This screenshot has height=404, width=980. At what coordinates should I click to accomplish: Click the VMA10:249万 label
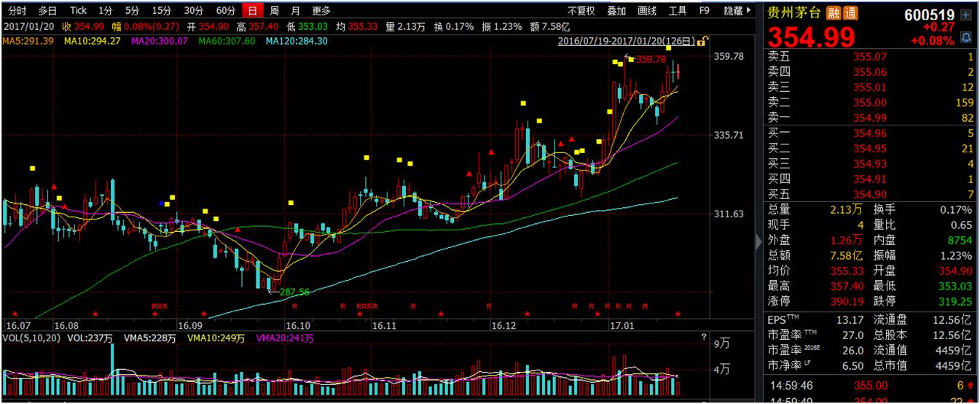[216, 338]
